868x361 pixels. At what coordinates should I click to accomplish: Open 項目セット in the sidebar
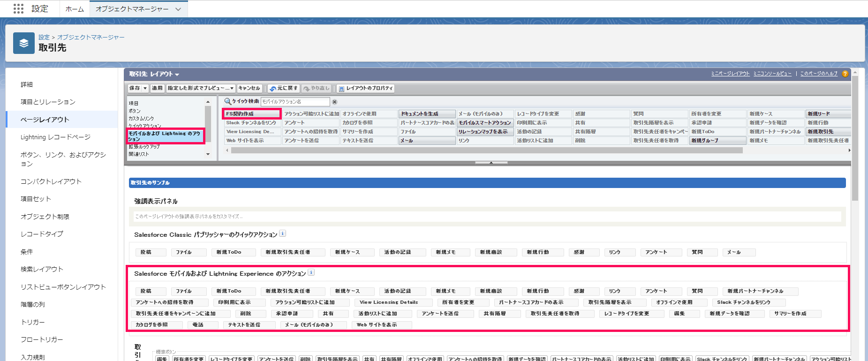pyautogui.click(x=36, y=199)
